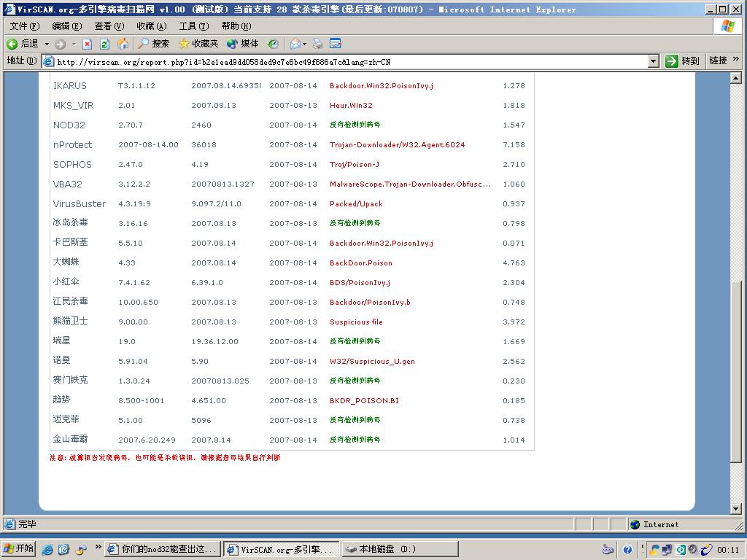Open Favorites (收藏夹) star button
The image size is (747, 560).
point(198,44)
